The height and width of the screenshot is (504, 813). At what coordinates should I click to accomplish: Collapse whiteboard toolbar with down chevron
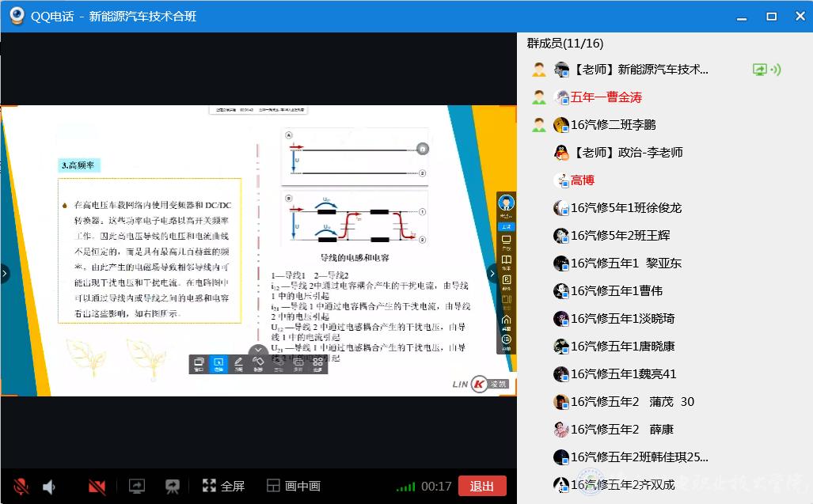point(258,351)
